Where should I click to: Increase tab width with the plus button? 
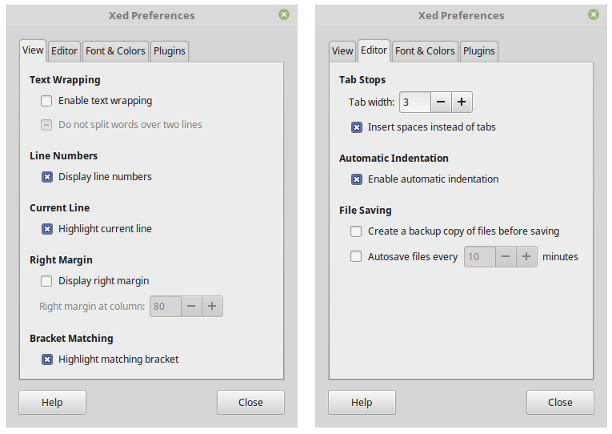pyautogui.click(x=461, y=102)
